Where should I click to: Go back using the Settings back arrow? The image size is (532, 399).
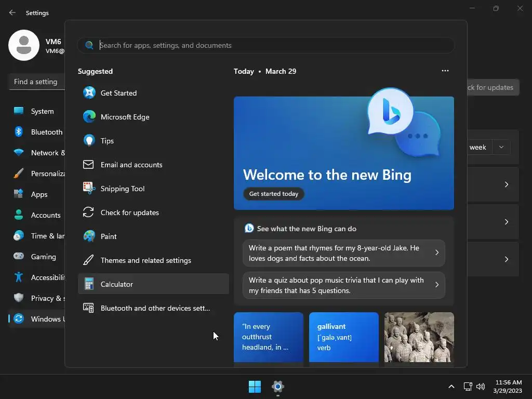[12, 12]
